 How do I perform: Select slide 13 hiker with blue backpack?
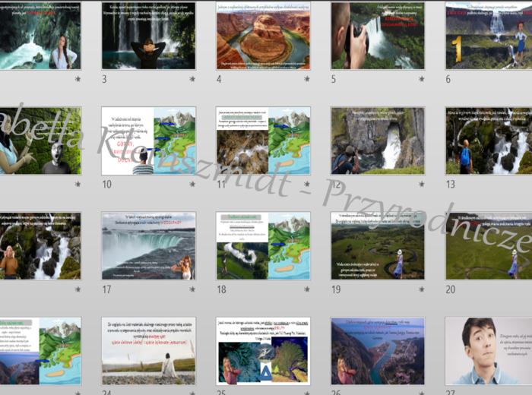(x=489, y=141)
